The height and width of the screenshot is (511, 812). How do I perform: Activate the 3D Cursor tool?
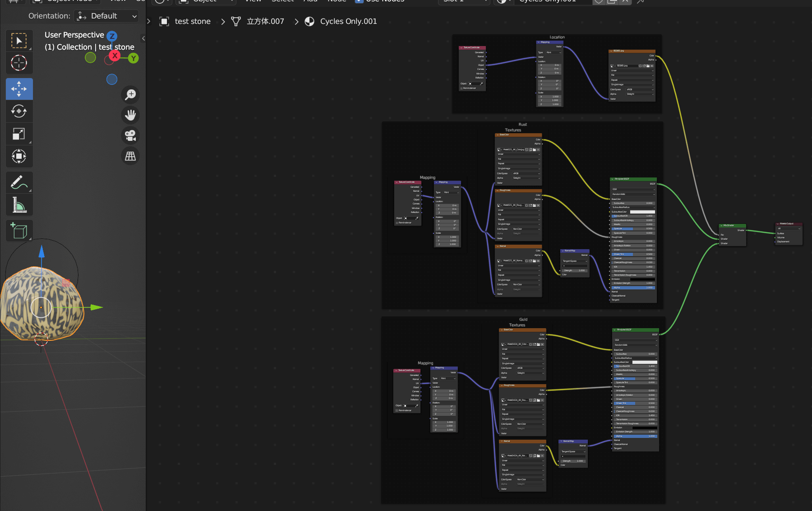19,63
